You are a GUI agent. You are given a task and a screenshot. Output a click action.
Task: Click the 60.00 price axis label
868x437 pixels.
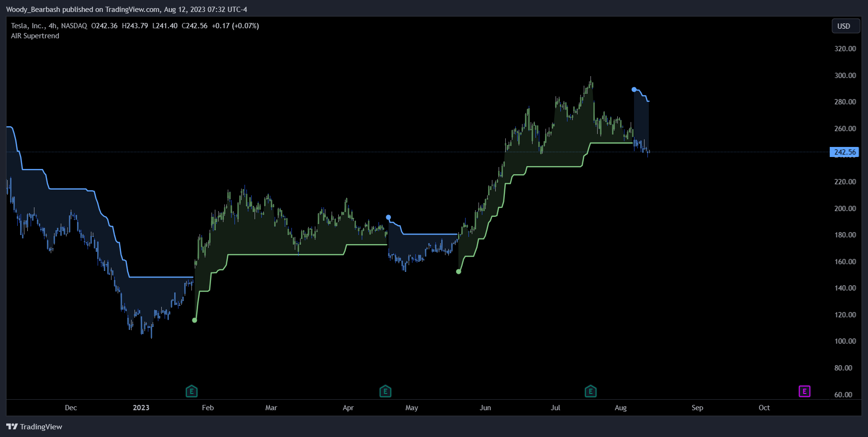tap(843, 395)
